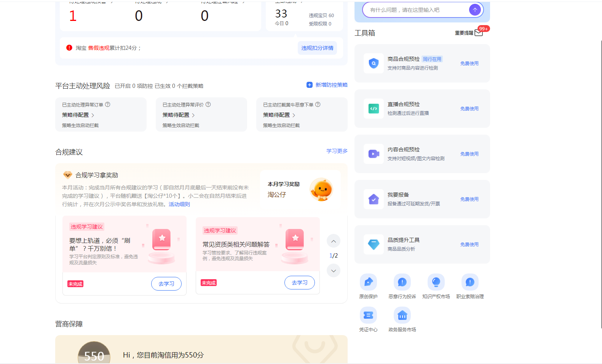Viewport: 602px width, 364px height.
Task: Click the 550 credit score circle
Action: point(94,353)
